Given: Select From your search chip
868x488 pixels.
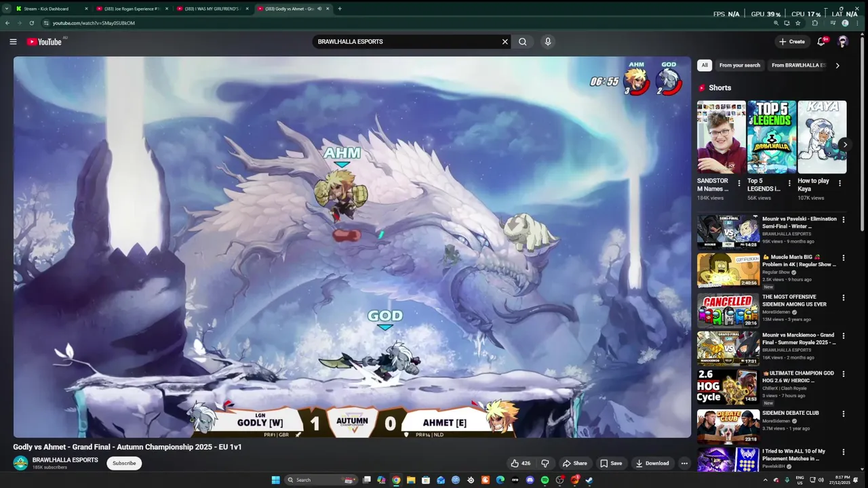Looking at the screenshot, I should pyautogui.click(x=740, y=66).
